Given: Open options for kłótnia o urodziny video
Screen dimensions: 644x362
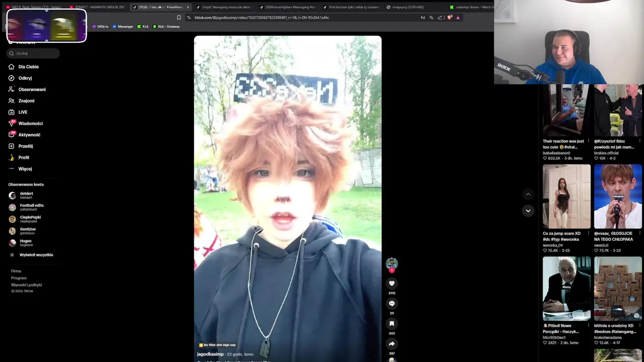Looking at the screenshot, I should point(640,326).
